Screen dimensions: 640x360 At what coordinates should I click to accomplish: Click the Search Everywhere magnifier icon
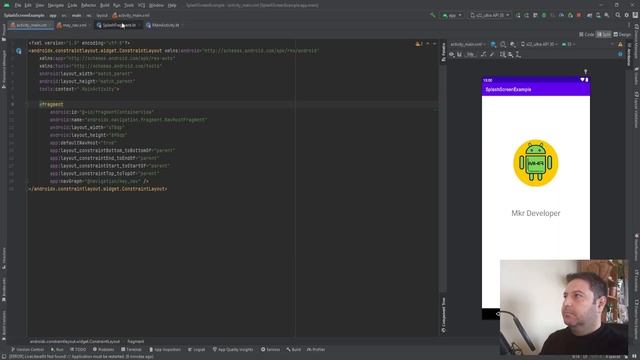(x=618, y=15)
